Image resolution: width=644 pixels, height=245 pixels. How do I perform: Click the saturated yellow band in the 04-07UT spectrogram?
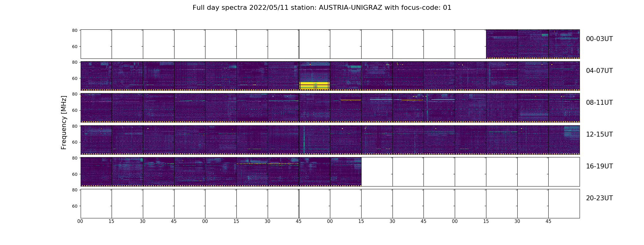click(x=314, y=85)
